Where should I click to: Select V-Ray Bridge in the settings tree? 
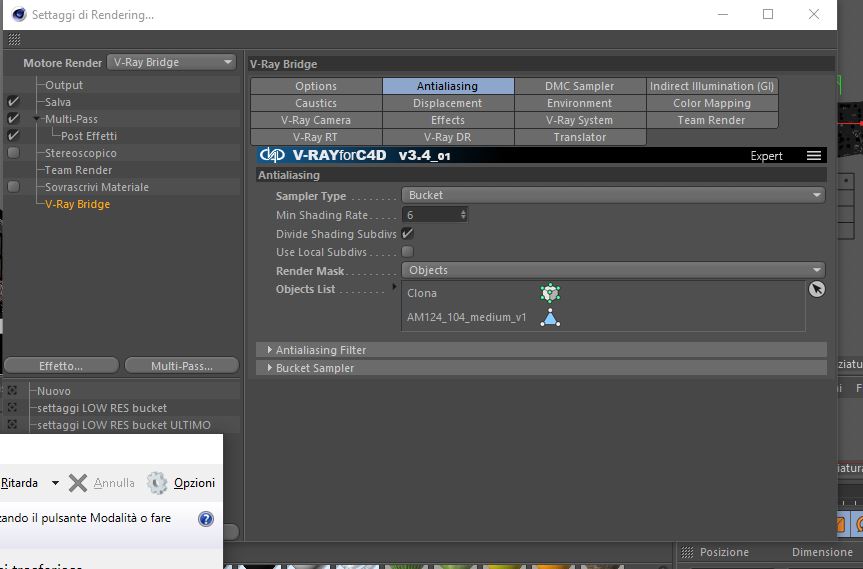(78, 204)
